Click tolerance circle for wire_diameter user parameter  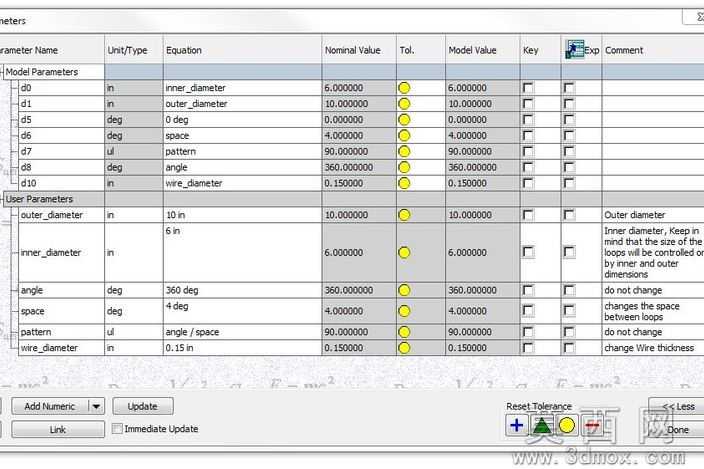coord(404,348)
